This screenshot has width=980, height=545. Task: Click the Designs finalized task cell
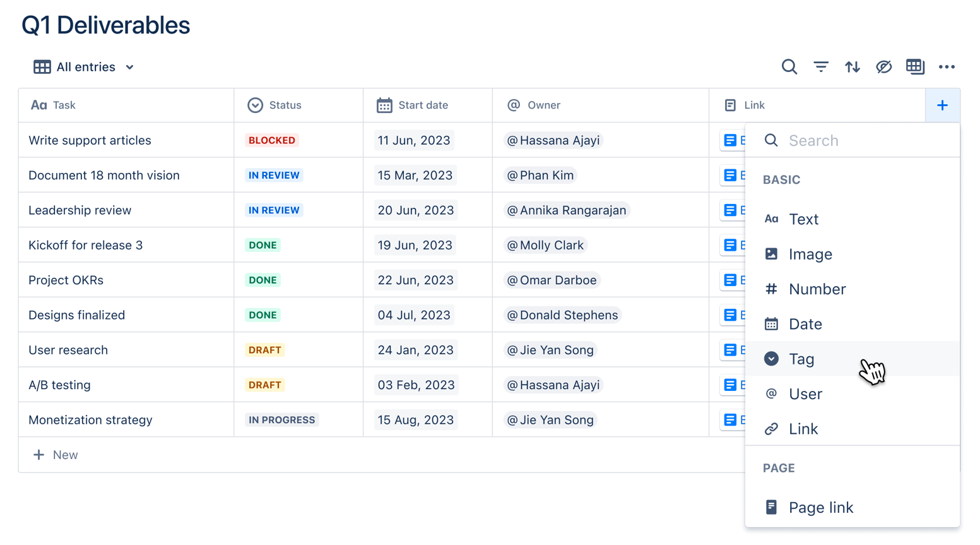(126, 315)
